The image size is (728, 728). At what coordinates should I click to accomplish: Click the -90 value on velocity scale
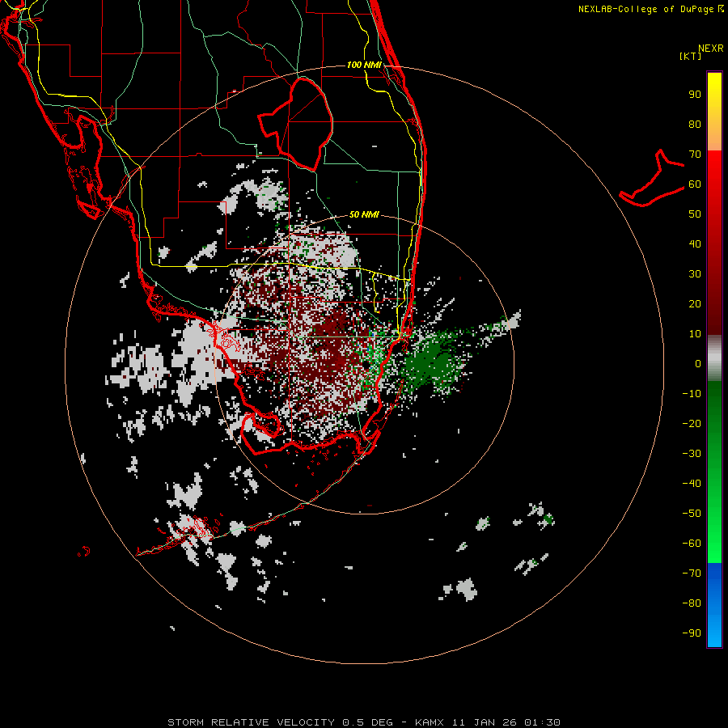(x=692, y=633)
